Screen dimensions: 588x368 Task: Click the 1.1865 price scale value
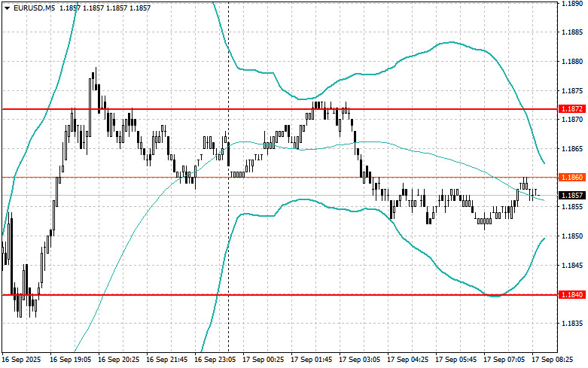coord(572,149)
